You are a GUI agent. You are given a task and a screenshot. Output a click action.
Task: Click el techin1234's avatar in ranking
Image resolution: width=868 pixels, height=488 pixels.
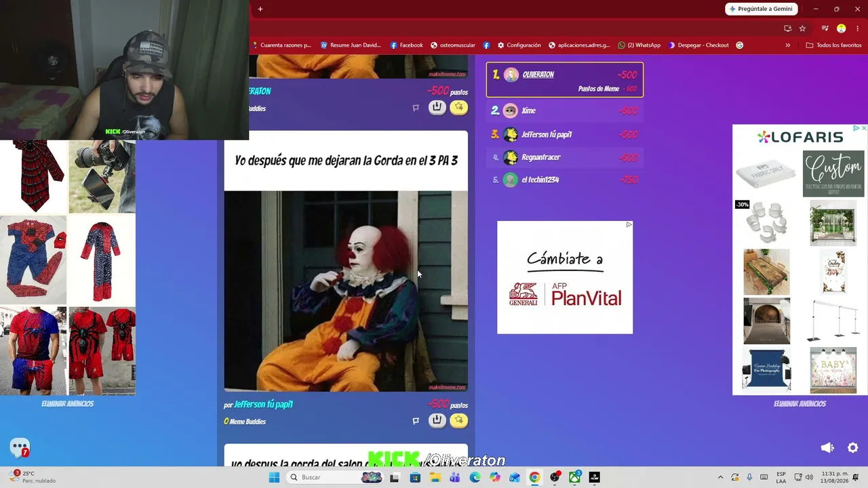tap(510, 180)
